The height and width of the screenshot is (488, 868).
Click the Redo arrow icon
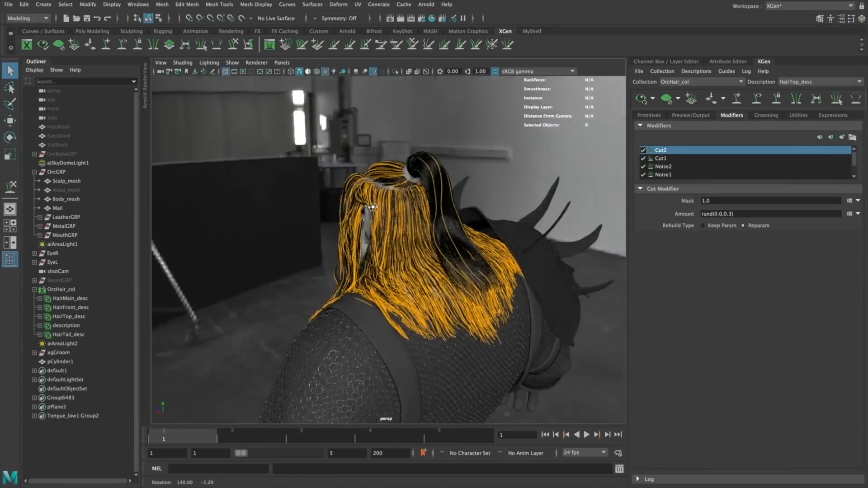tap(107, 19)
